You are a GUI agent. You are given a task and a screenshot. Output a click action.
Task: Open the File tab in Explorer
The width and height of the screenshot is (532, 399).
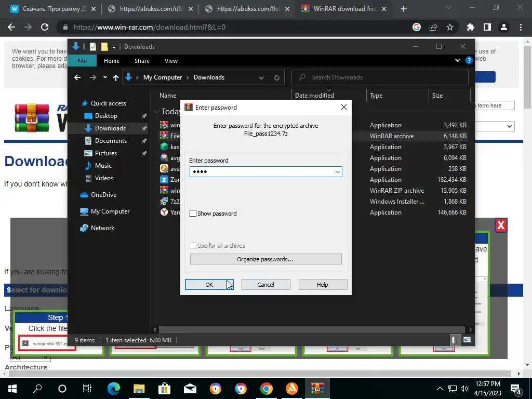82,61
